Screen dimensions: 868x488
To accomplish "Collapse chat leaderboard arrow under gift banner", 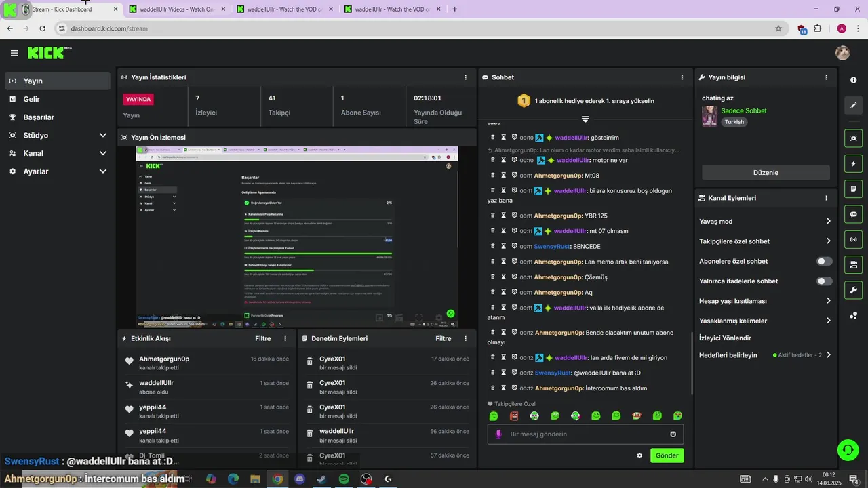I will pos(585,119).
